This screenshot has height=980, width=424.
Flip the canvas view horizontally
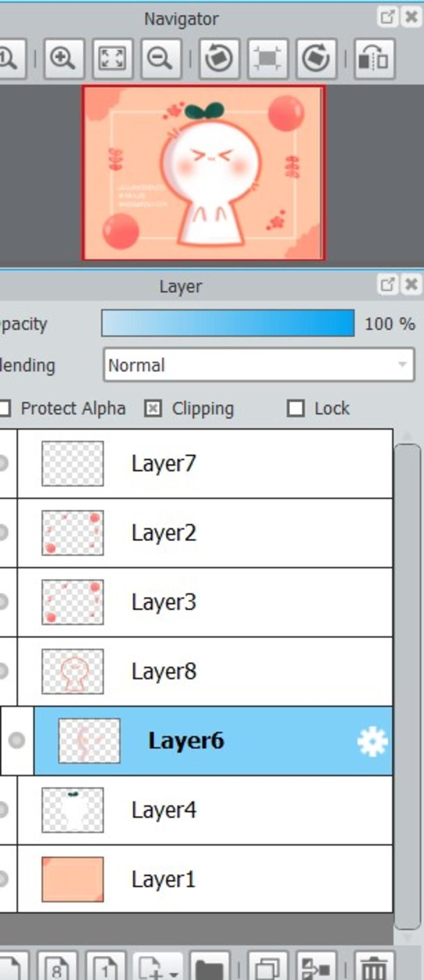(374, 58)
